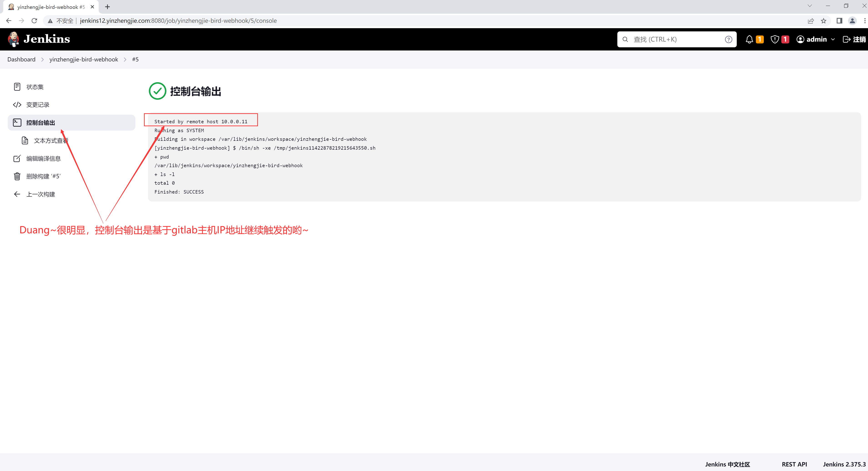868x471 pixels.
Task: Reload the page with refresh icon
Action: 34,21
